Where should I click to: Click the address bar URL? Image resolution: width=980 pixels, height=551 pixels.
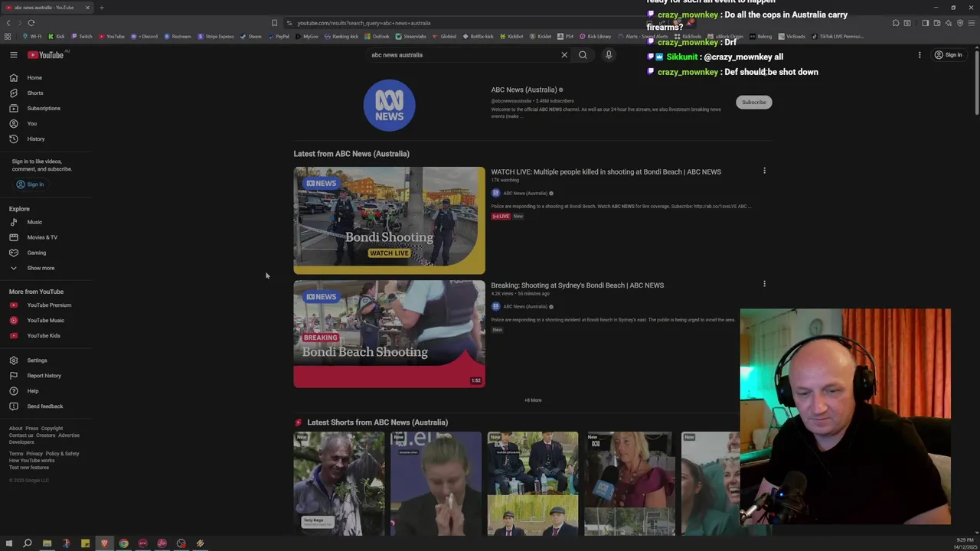364,23
